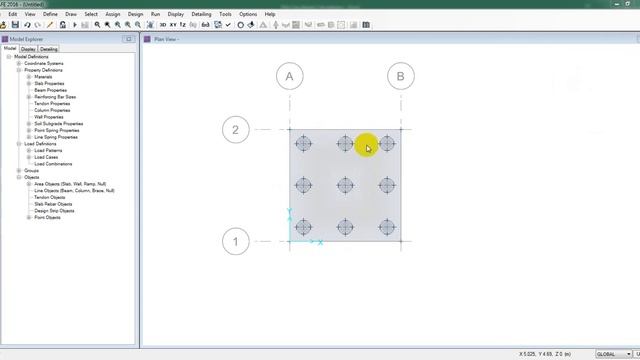Open the Detailing menu in menu bar
This screenshot has height=360, width=640.
point(201,14)
